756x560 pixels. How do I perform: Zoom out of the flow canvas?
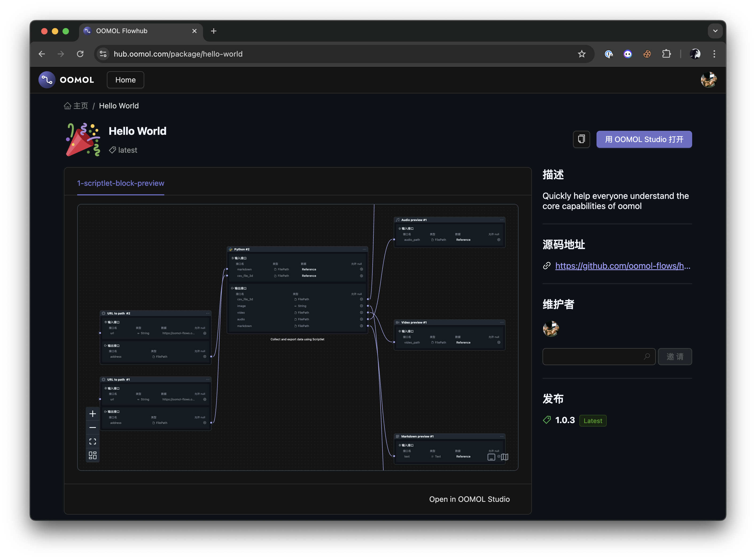[93, 427]
